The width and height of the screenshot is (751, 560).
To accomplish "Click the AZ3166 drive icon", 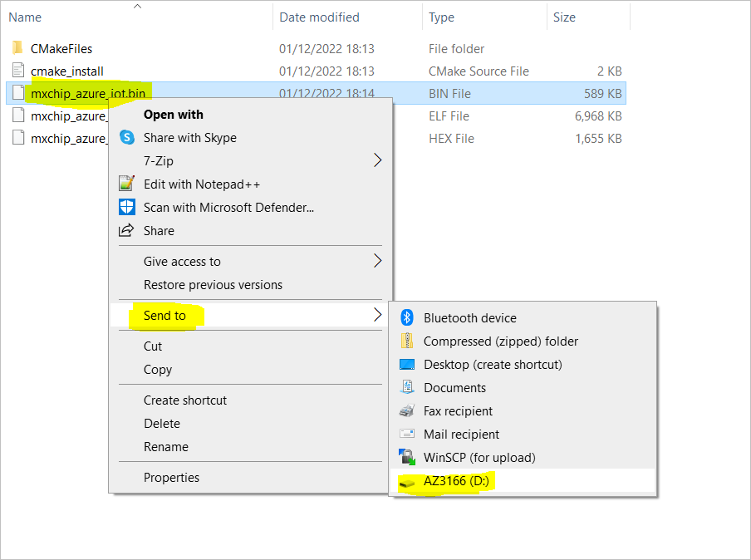I will [x=407, y=484].
